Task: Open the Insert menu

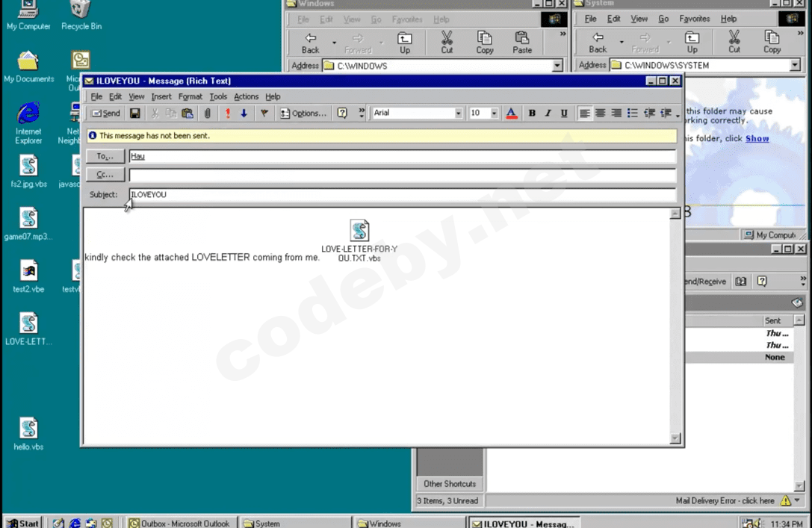Action: pyautogui.click(x=161, y=96)
